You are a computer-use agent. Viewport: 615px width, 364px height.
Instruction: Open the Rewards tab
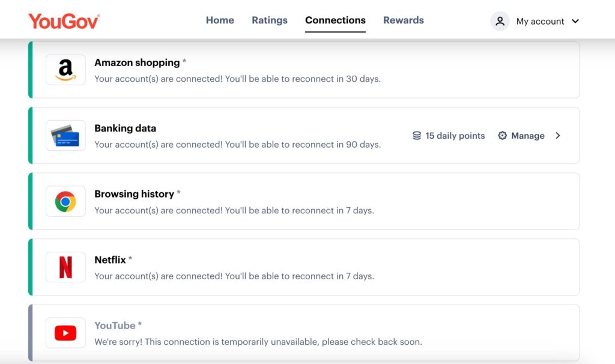(404, 20)
